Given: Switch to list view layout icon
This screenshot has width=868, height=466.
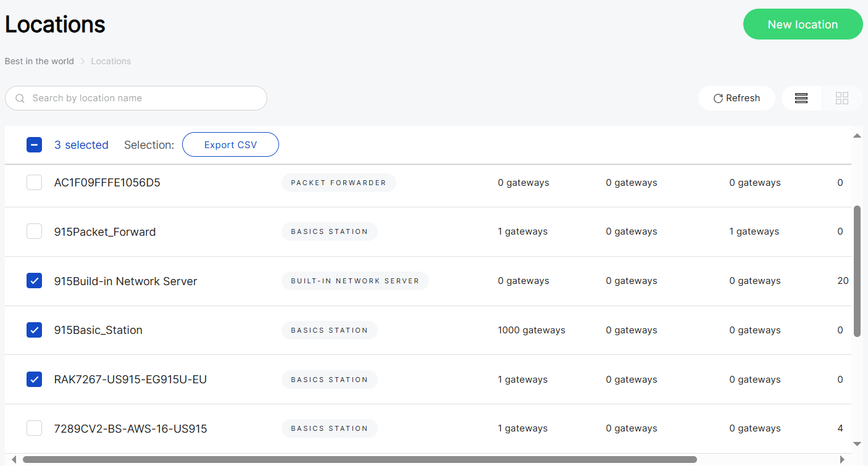Looking at the screenshot, I should (801, 98).
